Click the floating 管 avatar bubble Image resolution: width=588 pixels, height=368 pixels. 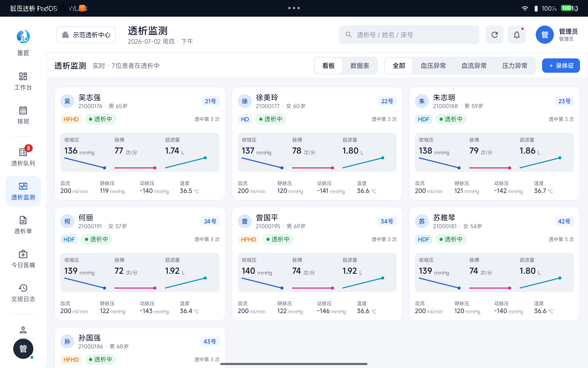tap(23, 349)
